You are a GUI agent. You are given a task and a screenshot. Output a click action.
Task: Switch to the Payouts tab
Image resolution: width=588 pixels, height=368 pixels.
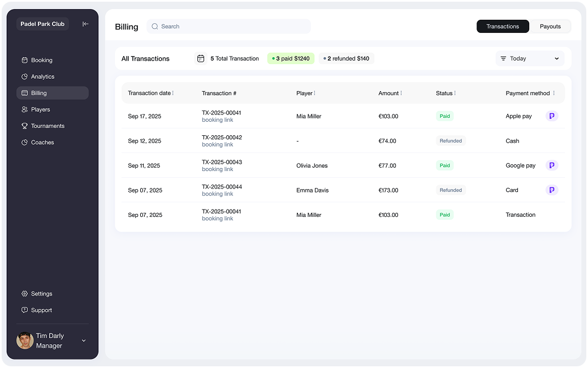[x=550, y=27]
